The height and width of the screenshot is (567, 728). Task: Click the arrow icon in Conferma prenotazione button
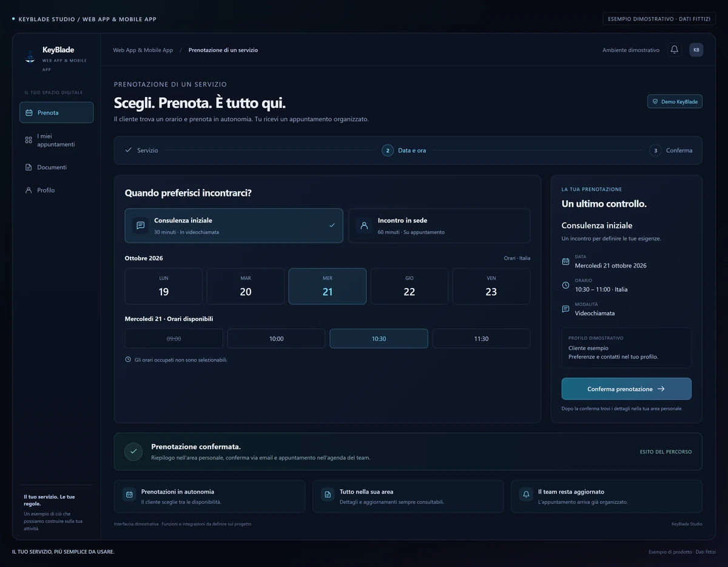(661, 389)
